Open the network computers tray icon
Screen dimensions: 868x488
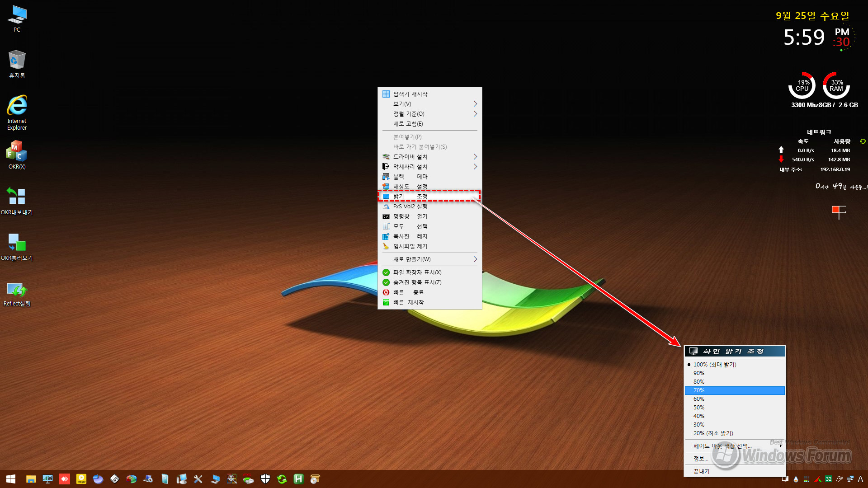tap(850, 479)
